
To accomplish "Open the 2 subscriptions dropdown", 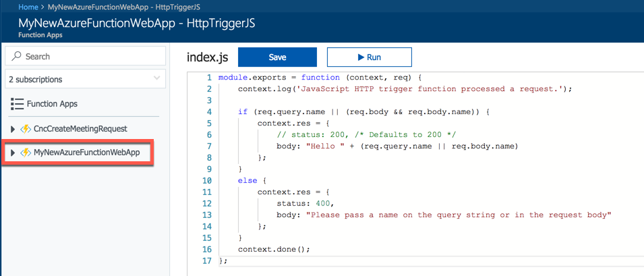I will tap(86, 79).
